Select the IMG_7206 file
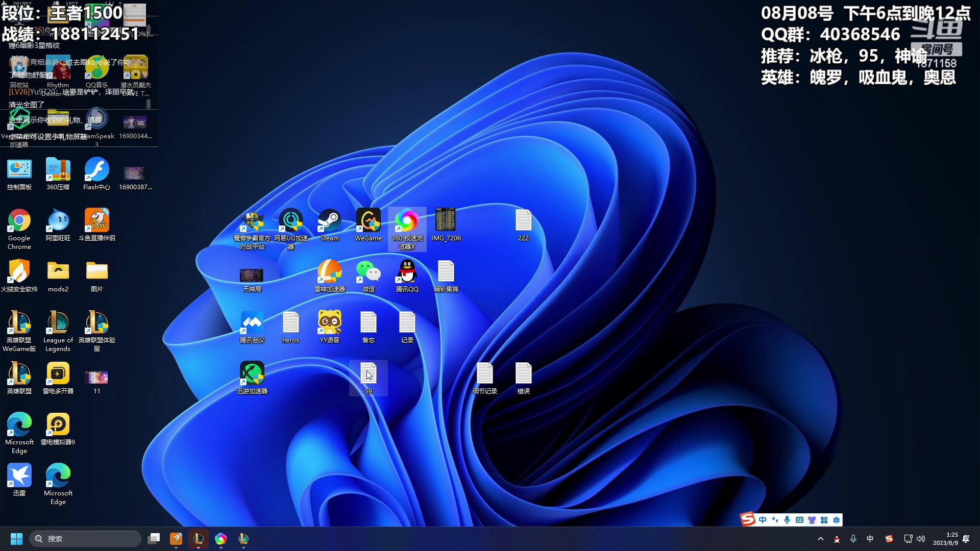Viewport: 980px width, 551px height. pos(446,225)
